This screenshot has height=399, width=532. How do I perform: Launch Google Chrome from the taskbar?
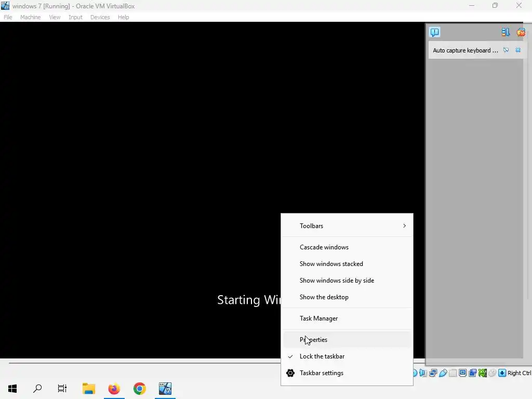coord(139,389)
